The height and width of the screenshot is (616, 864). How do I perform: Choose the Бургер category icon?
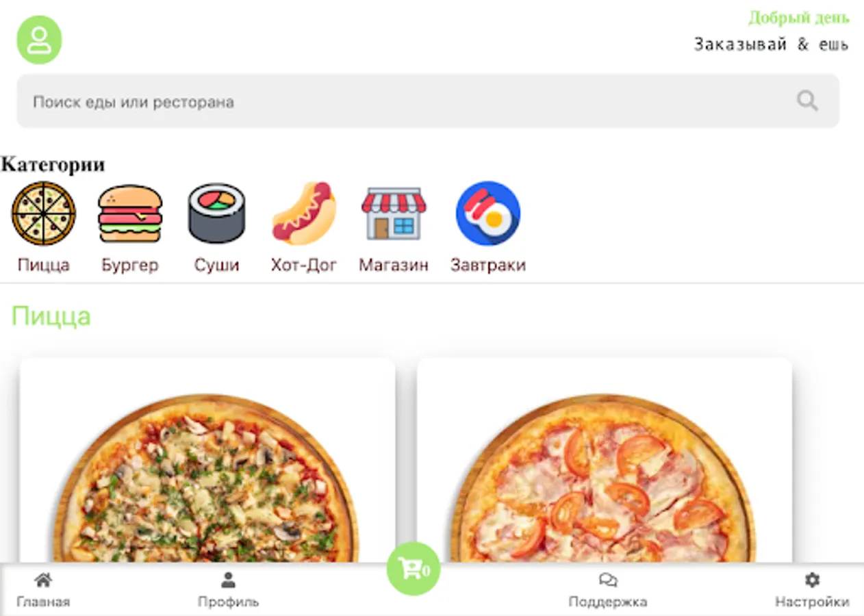tap(130, 213)
